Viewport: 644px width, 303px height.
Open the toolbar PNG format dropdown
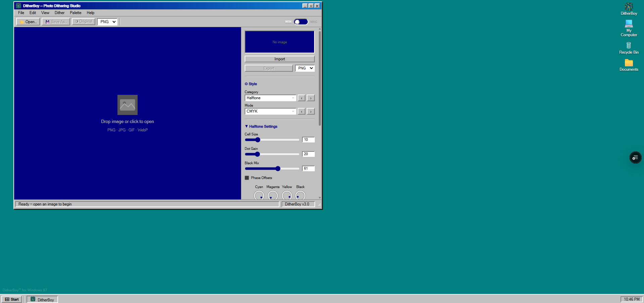click(107, 22)
